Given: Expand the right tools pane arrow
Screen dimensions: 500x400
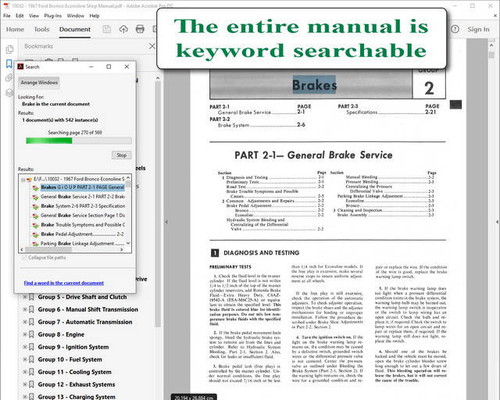Looking at the screenshot, I should tap(497, 221).
